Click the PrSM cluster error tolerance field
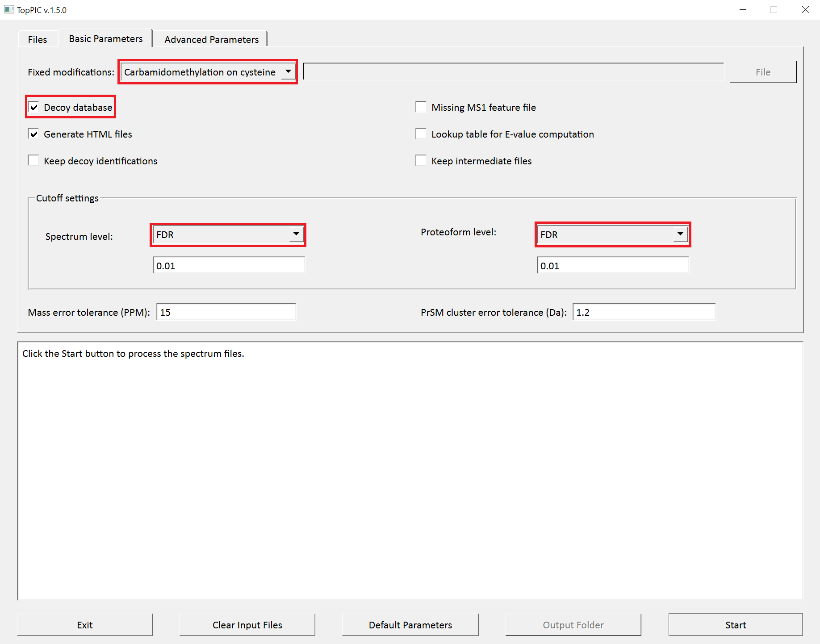This screenshot has width=820, height=644. (x=644, y=312)
